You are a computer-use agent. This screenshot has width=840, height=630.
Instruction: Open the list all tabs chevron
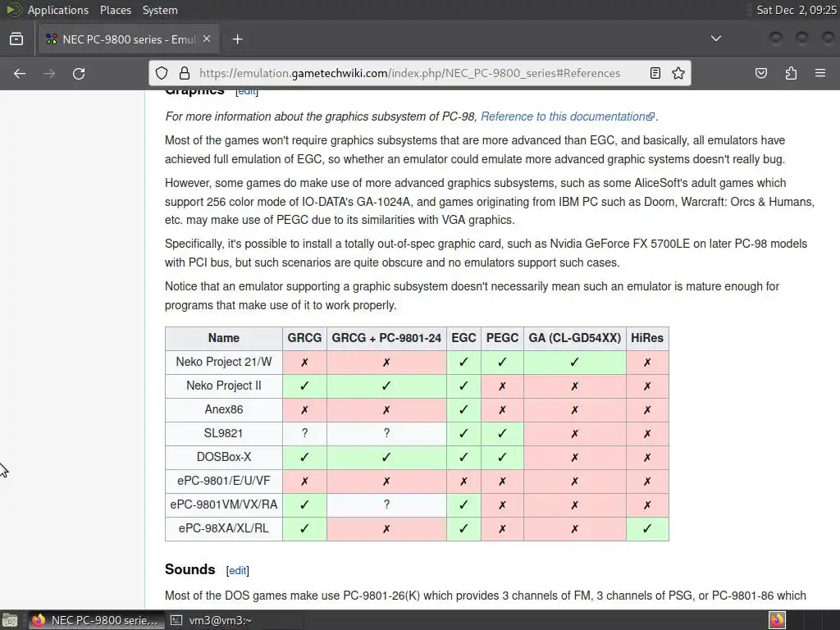pyautogui.click(x=715, y=39)
